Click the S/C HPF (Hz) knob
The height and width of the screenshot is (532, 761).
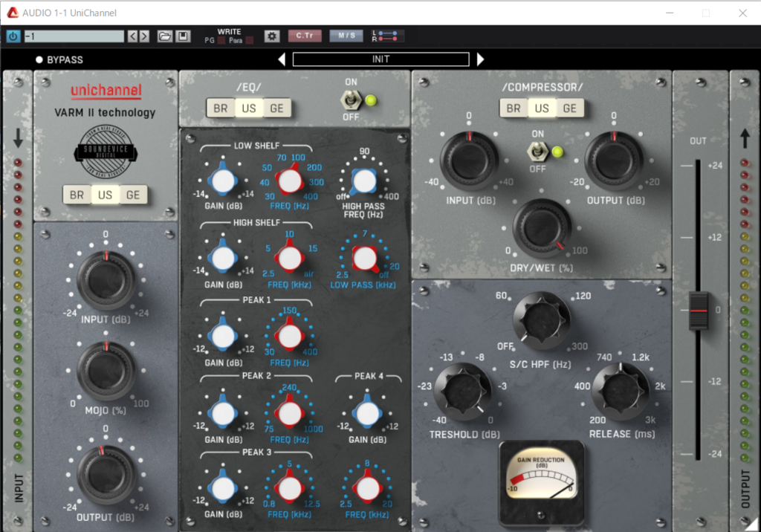point(542,320)
